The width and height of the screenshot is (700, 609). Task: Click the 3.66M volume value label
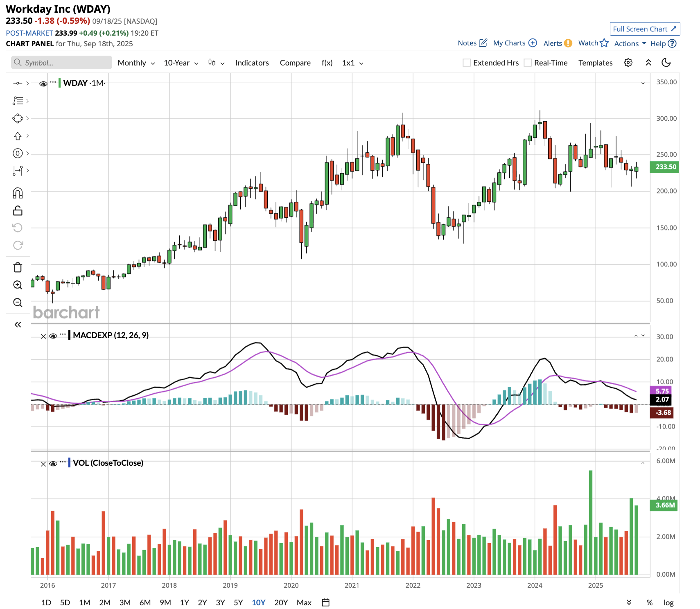click(x=664, y=505)
